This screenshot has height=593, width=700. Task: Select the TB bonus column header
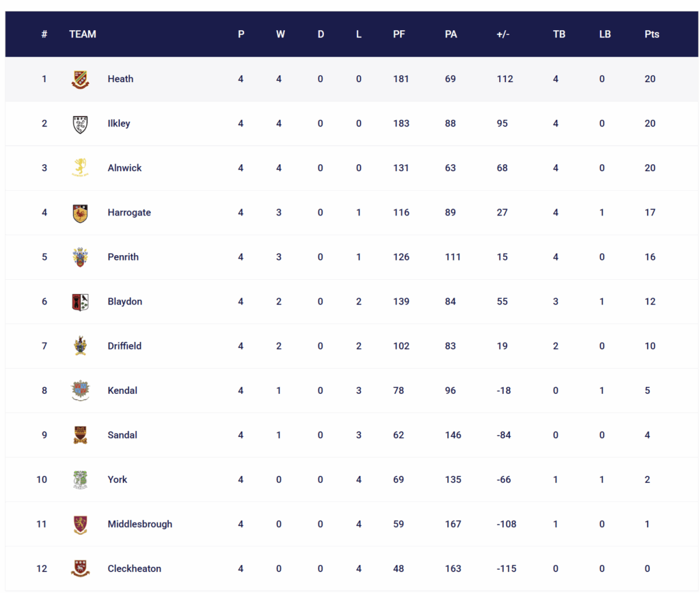tap(558, 34)
